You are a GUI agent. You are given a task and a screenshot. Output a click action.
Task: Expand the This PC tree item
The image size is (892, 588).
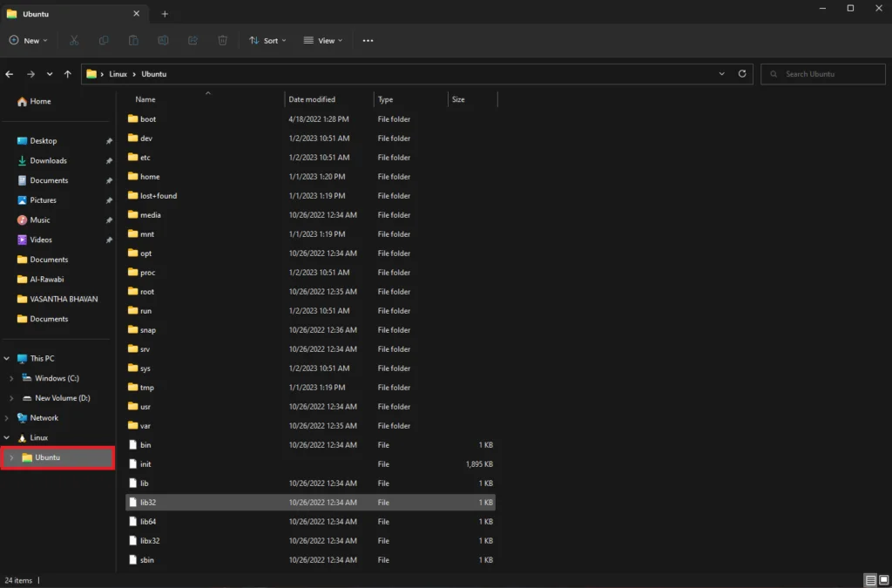click(7, 358)
